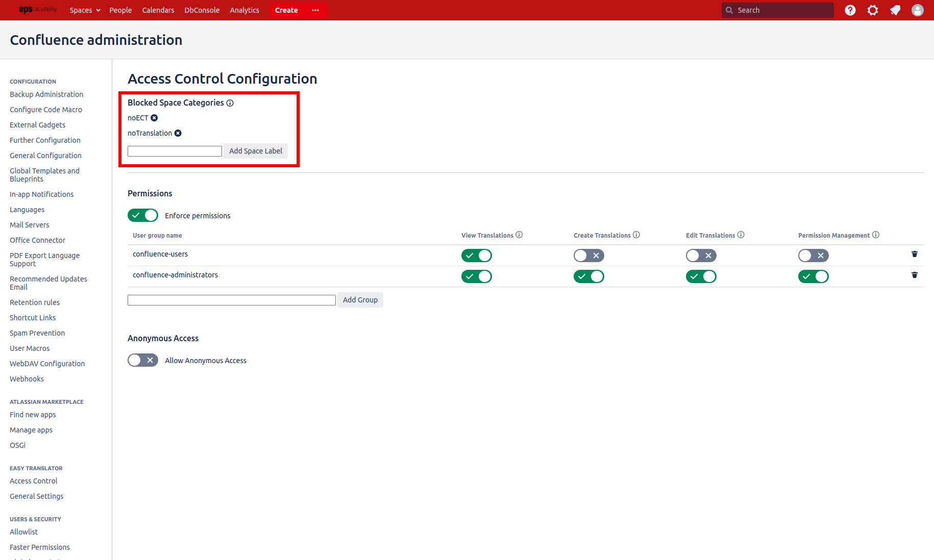The height and width of the screenshot is (560, 934).
Task: Open the People menu item
Action: pyautogui.click(x=120, y=10)
